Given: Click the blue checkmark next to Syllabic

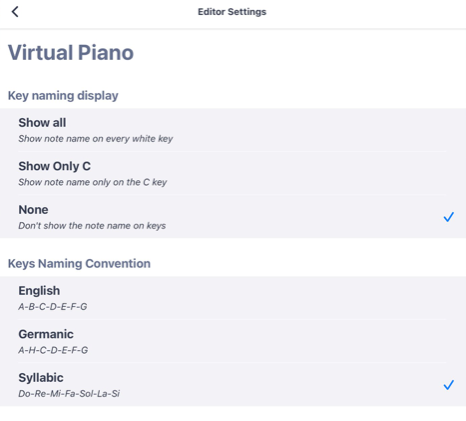Looking at the screenshot, I should coord(449,385).
